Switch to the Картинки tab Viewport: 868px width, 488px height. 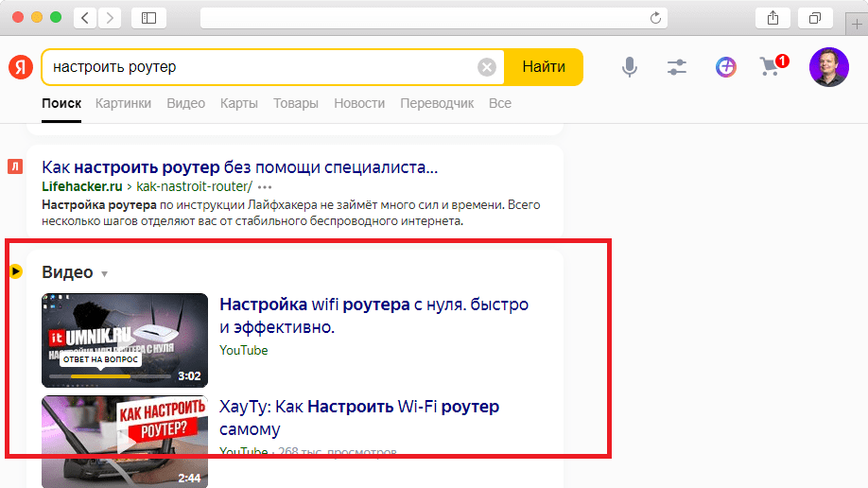[123, 104]
